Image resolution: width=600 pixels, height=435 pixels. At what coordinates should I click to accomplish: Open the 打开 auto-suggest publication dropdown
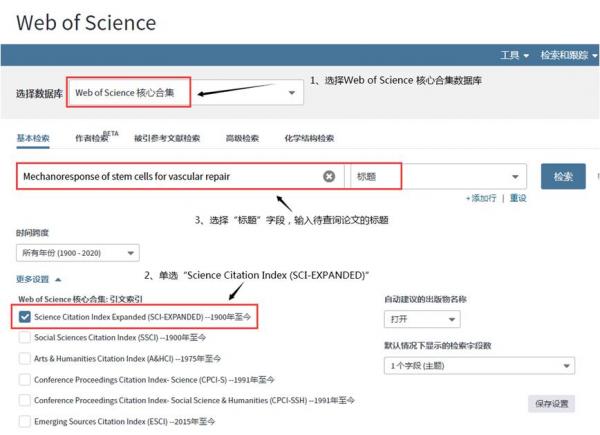(422, 319)
